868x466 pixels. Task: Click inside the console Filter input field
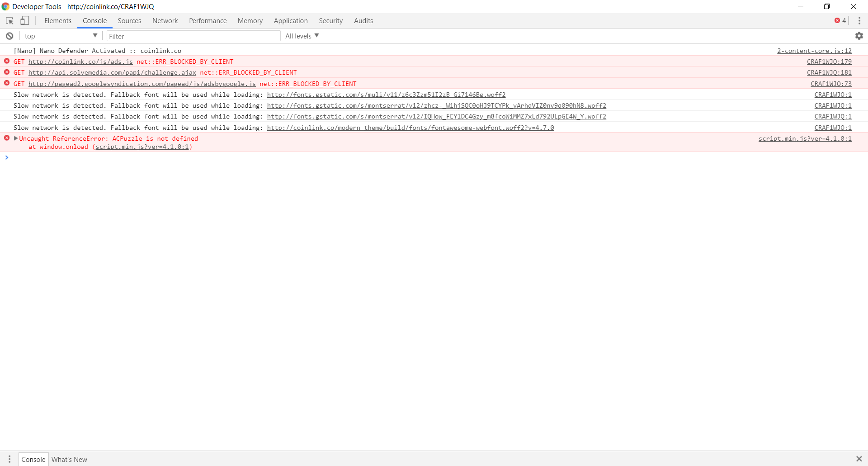(x=193, y=36)
